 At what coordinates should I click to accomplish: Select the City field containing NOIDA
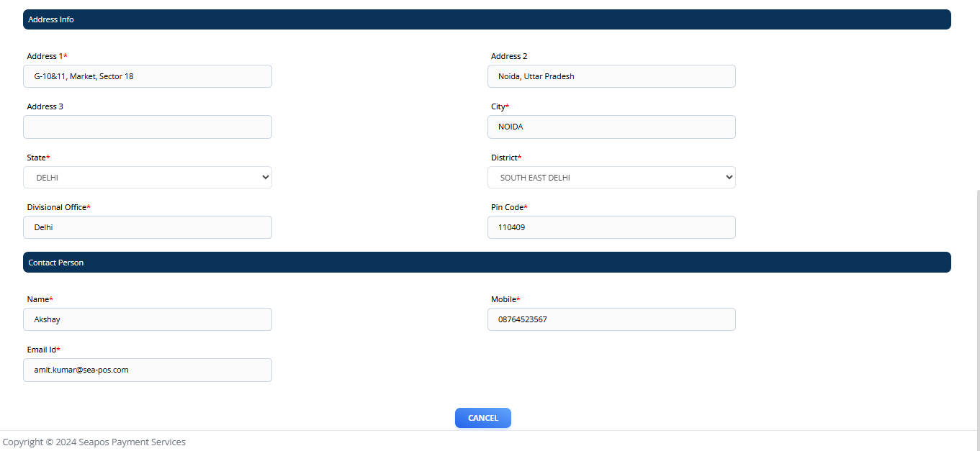tap(611, 127)
